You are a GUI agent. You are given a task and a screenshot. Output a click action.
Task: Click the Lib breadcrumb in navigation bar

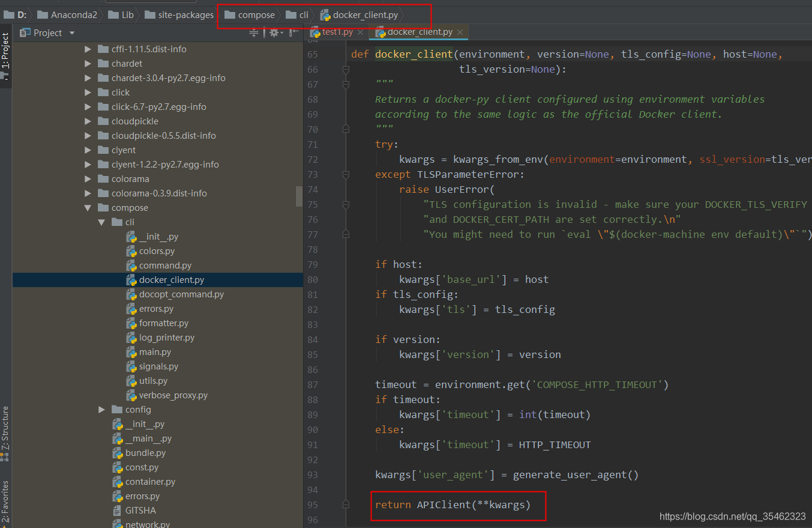click(x=121, y=15)
